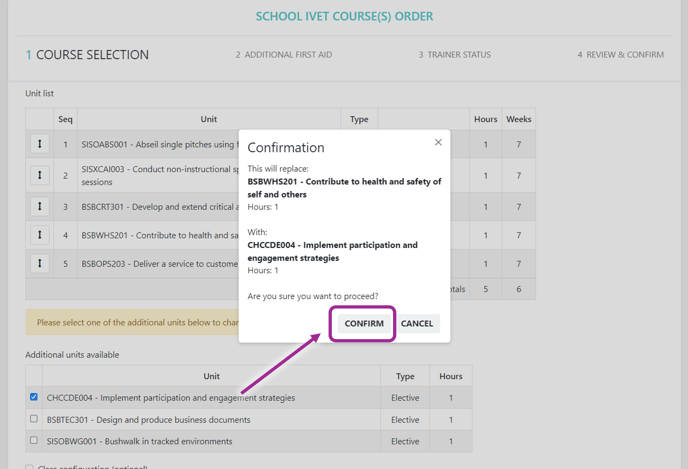Click BSBTEC301 Design and produce business documents
Image resolution: width=688 pixels, height=469 pixels.
pyautogui.click(x=148, y=419)
